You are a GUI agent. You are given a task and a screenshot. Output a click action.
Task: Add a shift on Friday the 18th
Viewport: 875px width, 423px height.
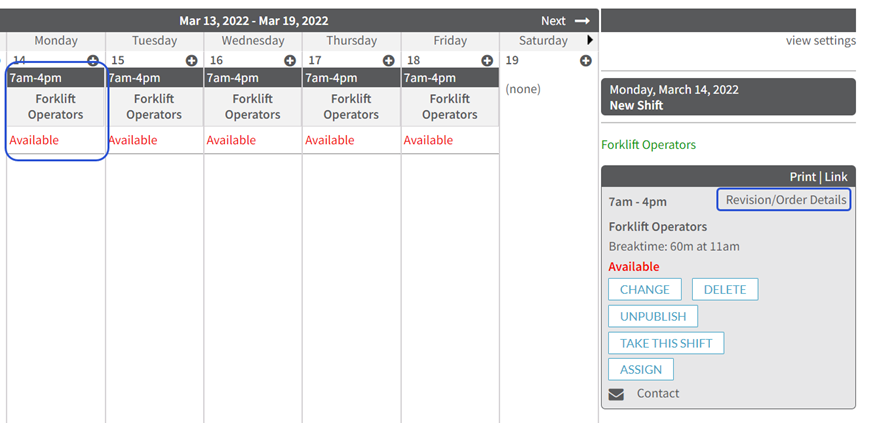pos(487,61)
